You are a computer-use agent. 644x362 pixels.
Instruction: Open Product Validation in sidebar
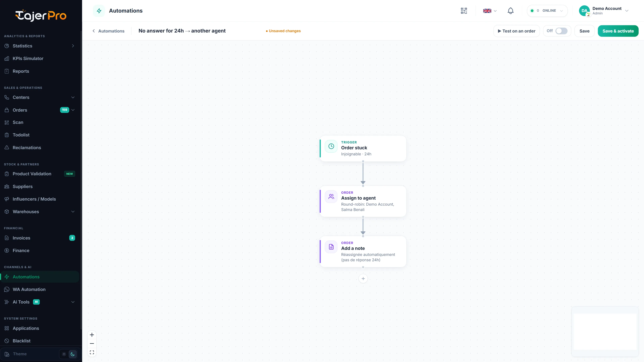click(40, 174)
